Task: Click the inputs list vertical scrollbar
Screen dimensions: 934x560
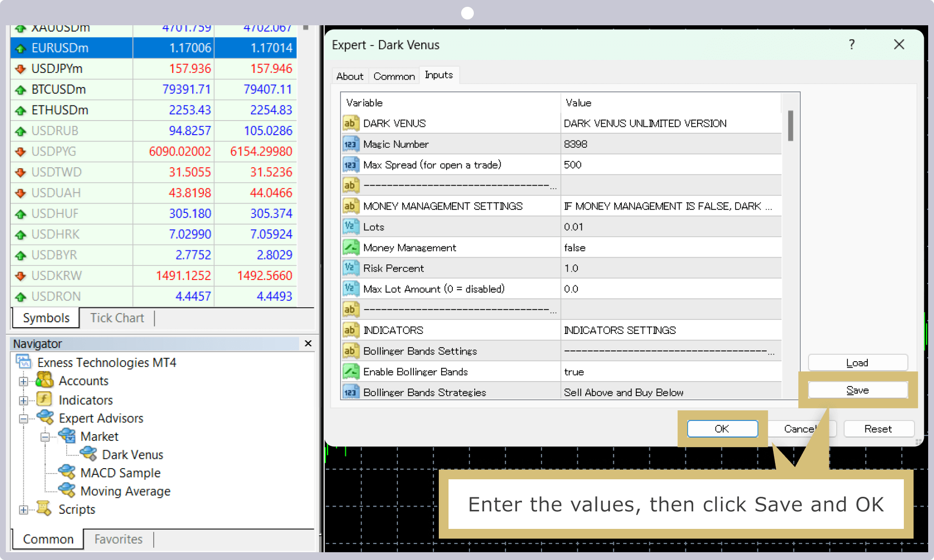Action: point(790,125)
